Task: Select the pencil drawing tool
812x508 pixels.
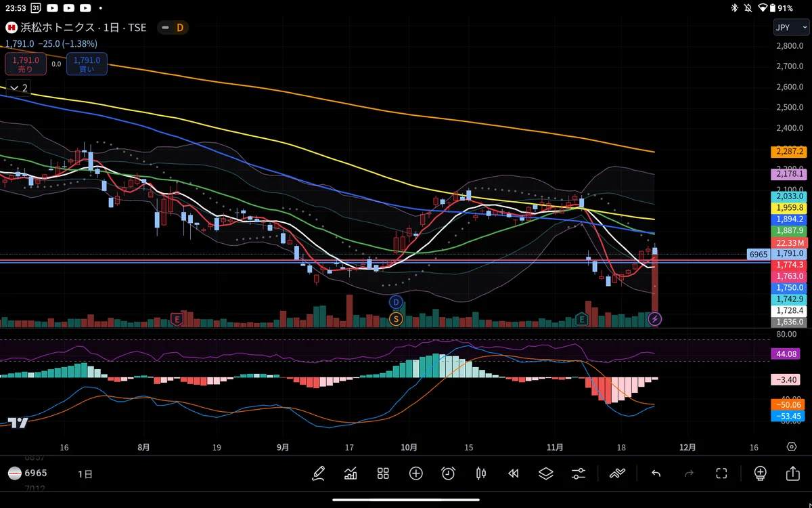Action: [x=318, y=473]
